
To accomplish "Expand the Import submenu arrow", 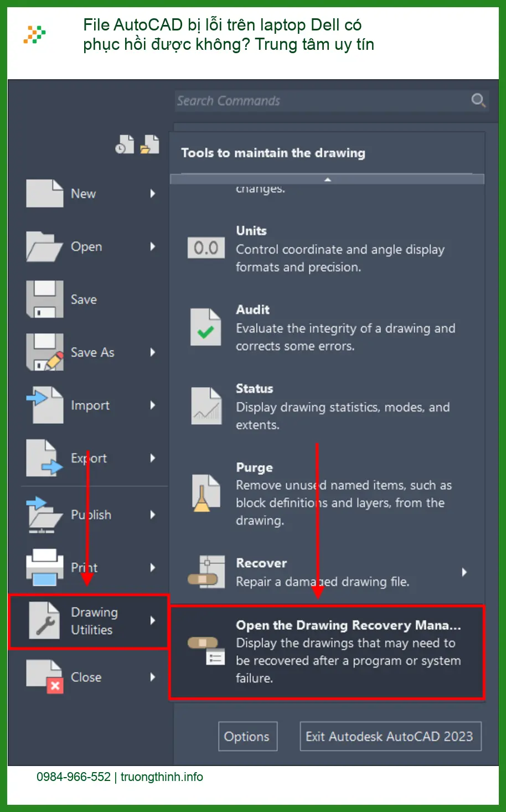I will pyautogui.click(x=153, y=405).
